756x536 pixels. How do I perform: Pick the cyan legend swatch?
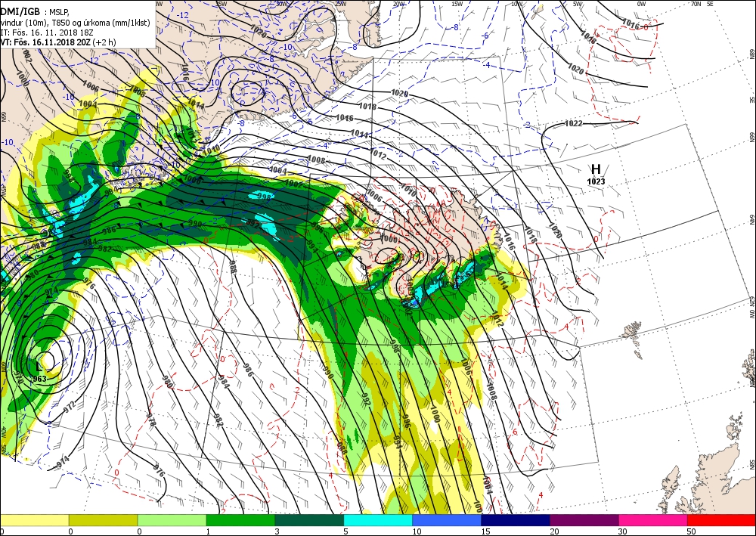click(x=378, y=520)
